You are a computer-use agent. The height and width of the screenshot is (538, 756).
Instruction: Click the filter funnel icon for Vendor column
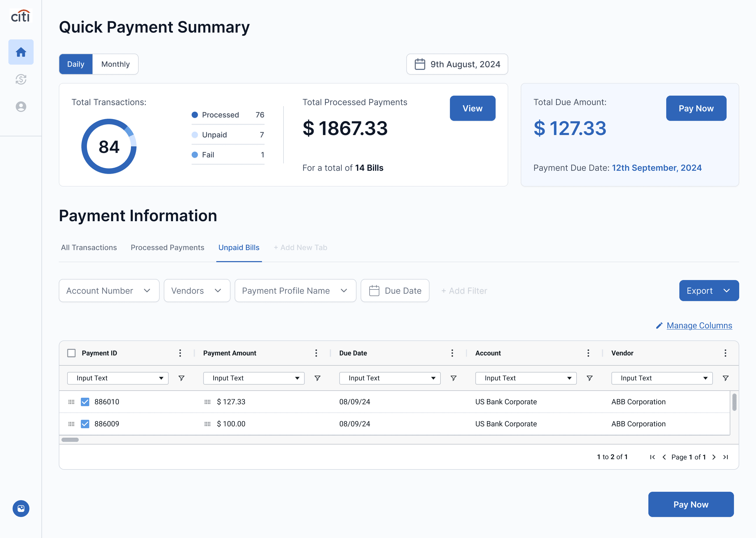coord(726,378)
